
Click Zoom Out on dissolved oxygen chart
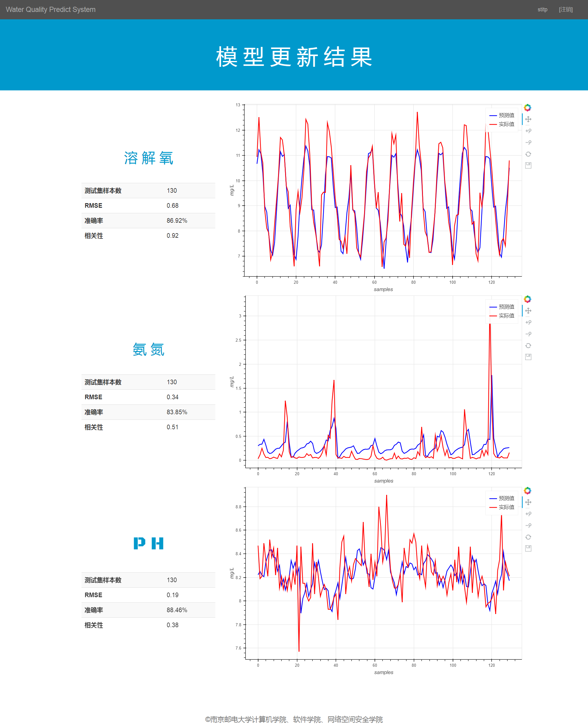[x=528, y=142]
